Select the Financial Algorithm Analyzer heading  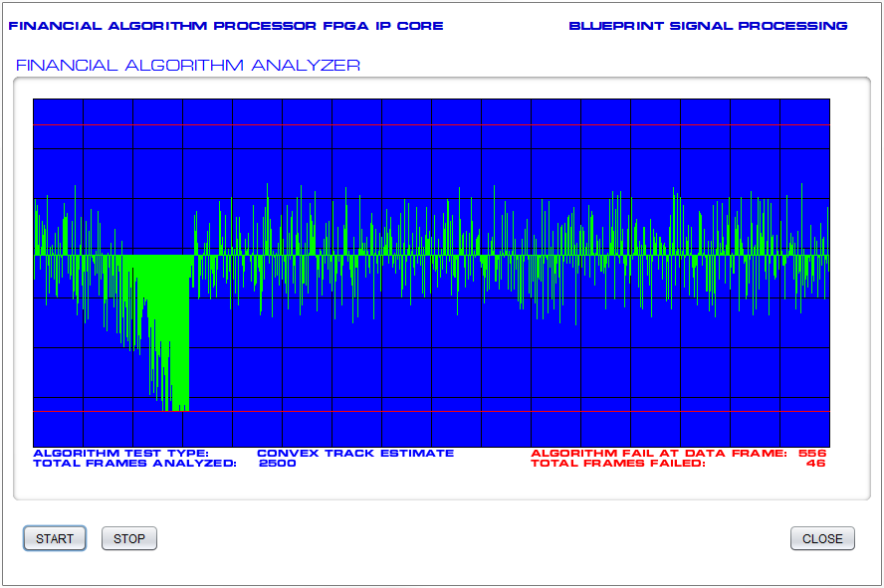tap(188, 66)
